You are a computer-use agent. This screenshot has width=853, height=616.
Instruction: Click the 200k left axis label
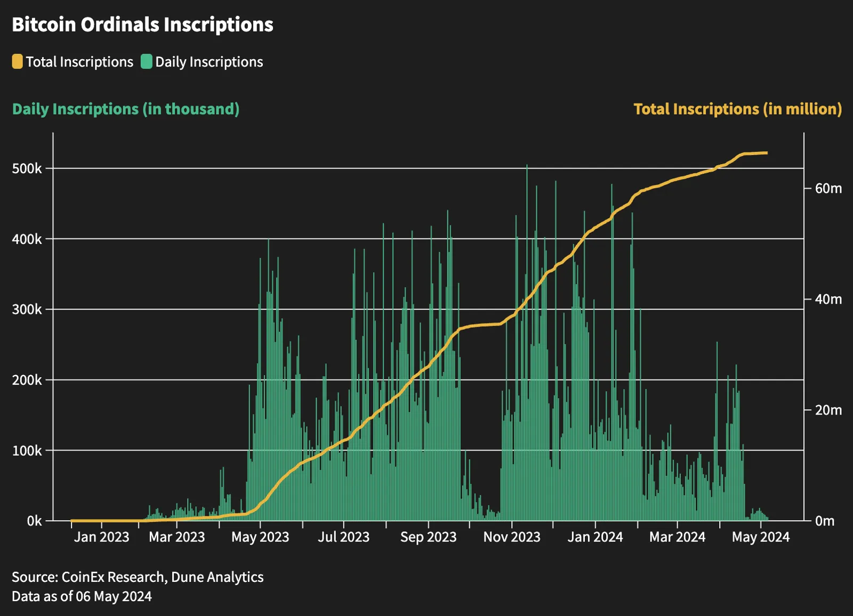point(27,380)
